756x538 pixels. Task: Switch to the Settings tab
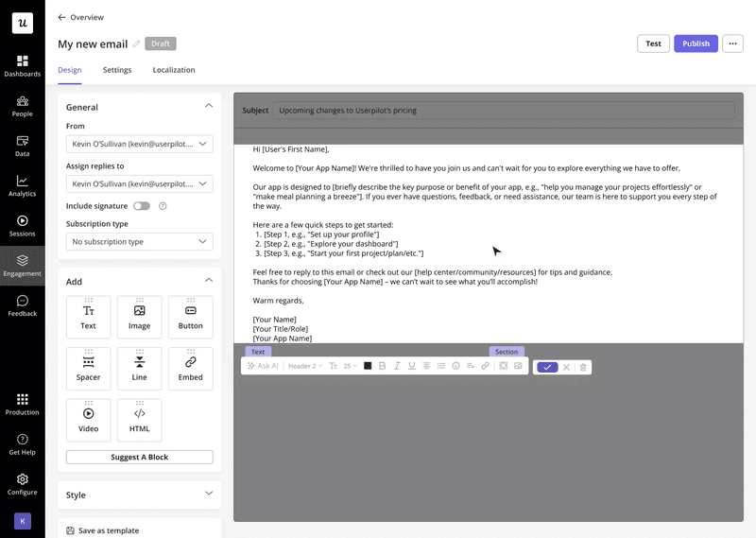point(117,70)
